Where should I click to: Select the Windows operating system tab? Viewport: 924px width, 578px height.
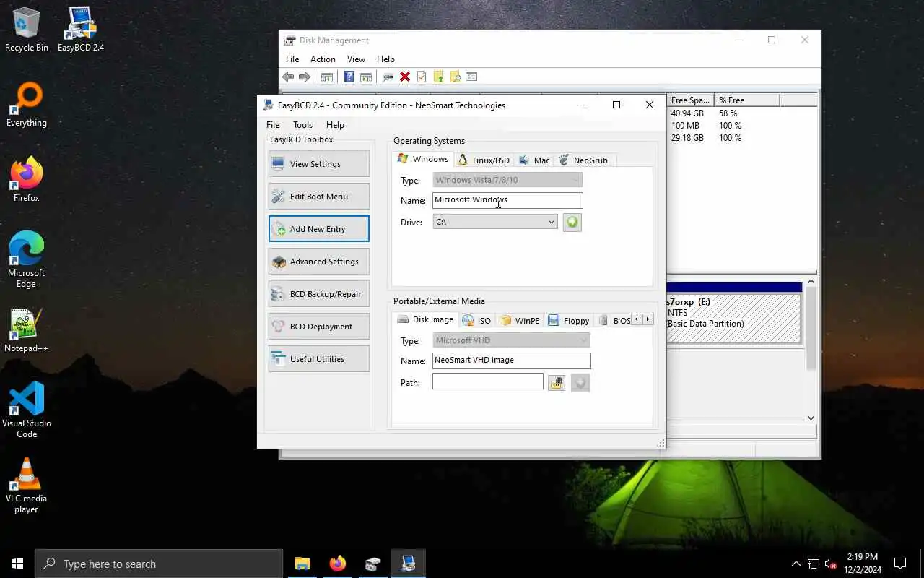coord(423,159)
